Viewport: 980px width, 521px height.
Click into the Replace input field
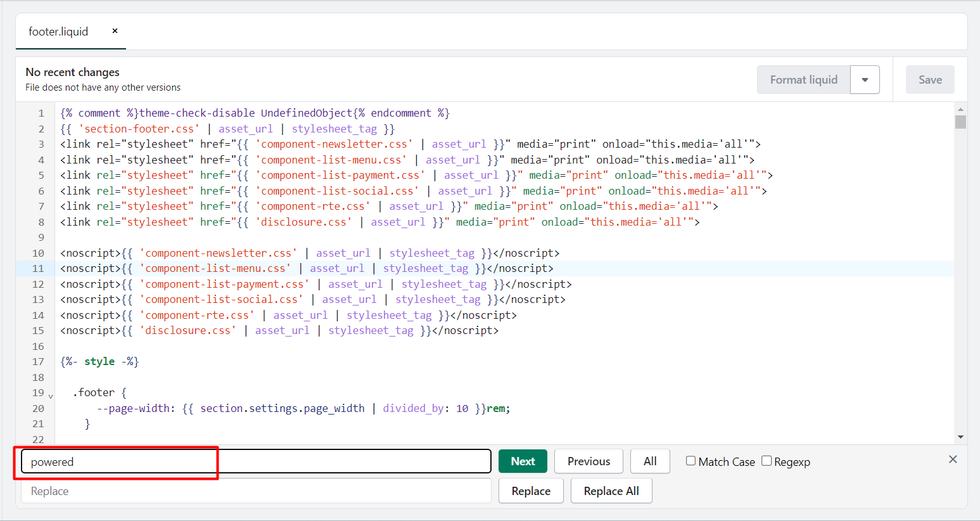click(x=256, y=491)
